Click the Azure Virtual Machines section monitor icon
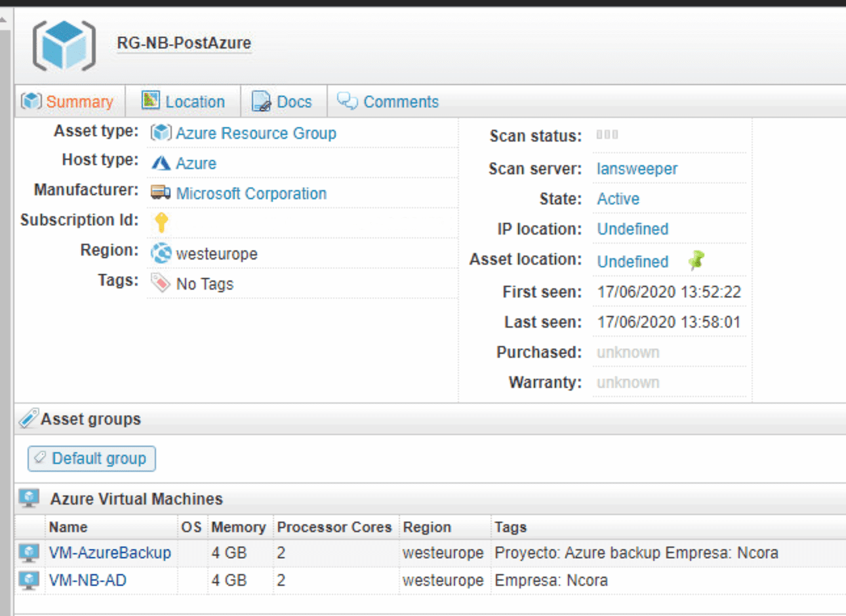This screenshot has width=846, height=616. (29, 499)
